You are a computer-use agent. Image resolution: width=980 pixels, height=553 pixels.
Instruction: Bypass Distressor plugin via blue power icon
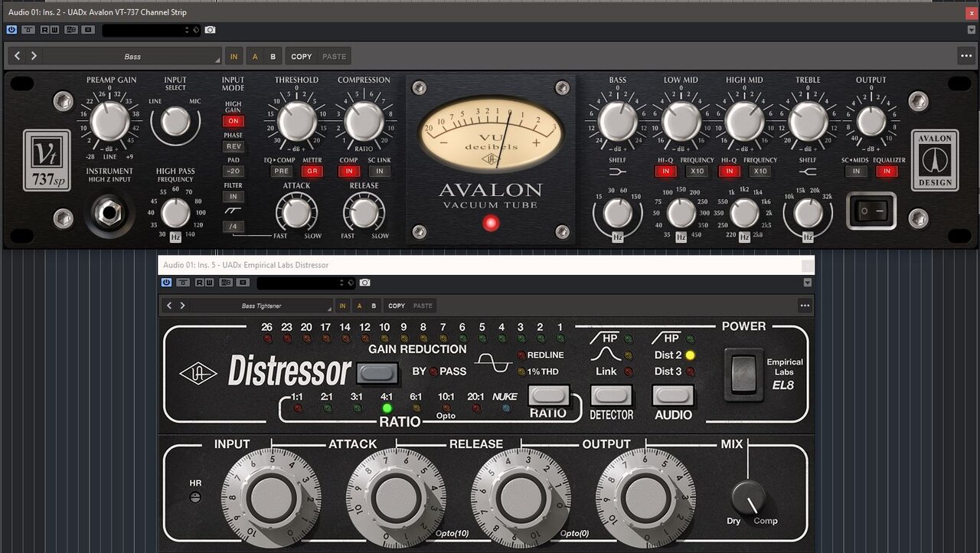166,283
